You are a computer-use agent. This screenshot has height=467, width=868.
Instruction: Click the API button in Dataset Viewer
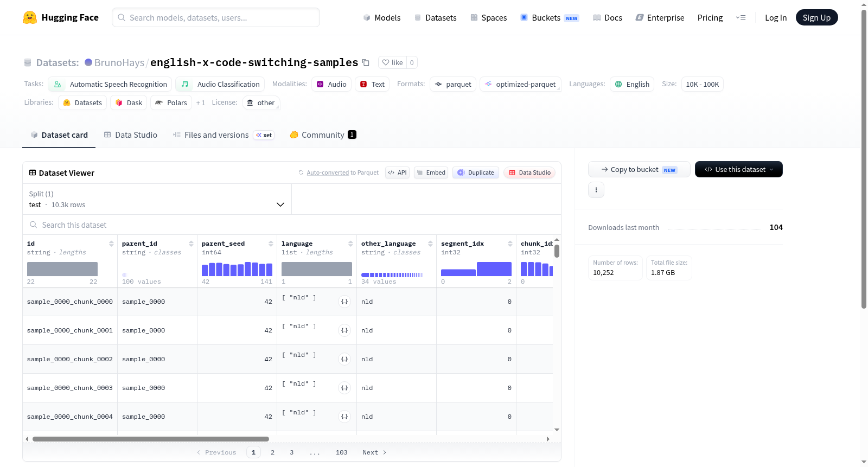[x=397, y=172]
